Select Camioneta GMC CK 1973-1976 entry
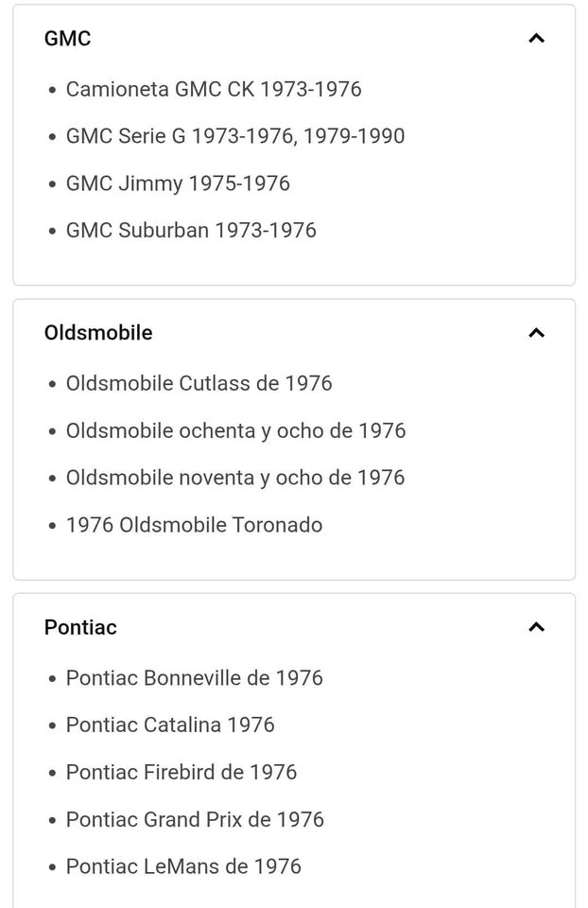588x908 pixels. [x=214, y=89]
